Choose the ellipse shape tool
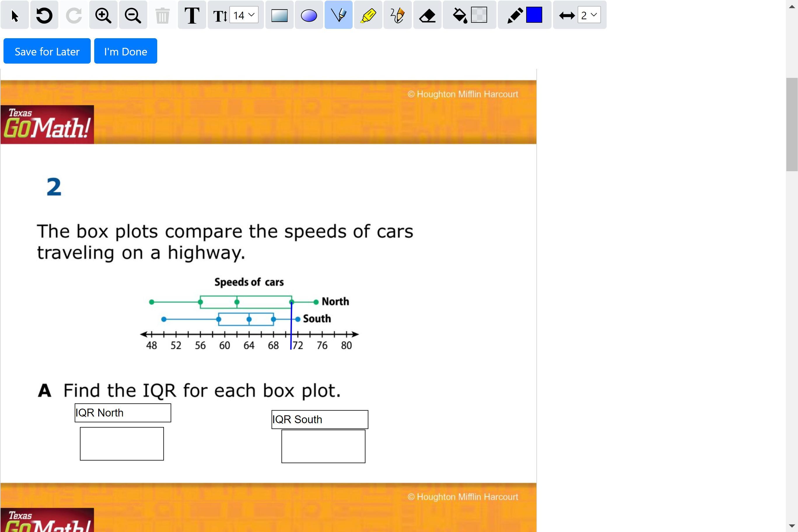Screen dimensions: 798x532 pos(309,15)
